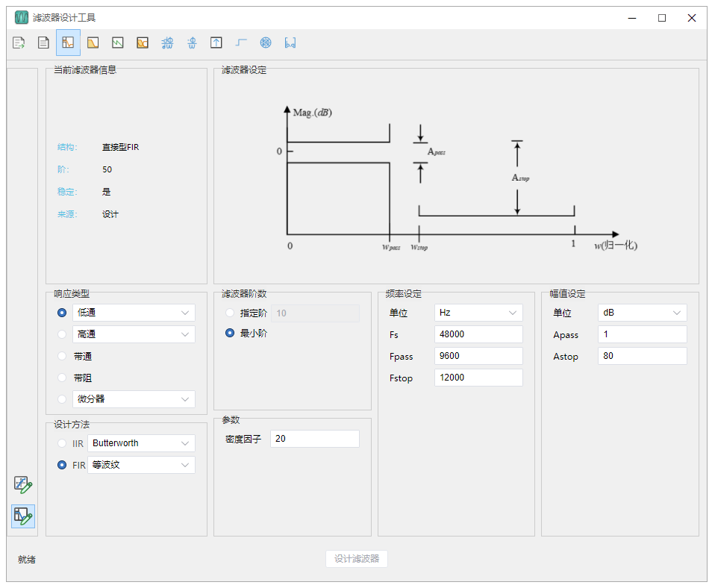Select 指定阶 filter order option
Screen dimensions: 712x588
230,313
